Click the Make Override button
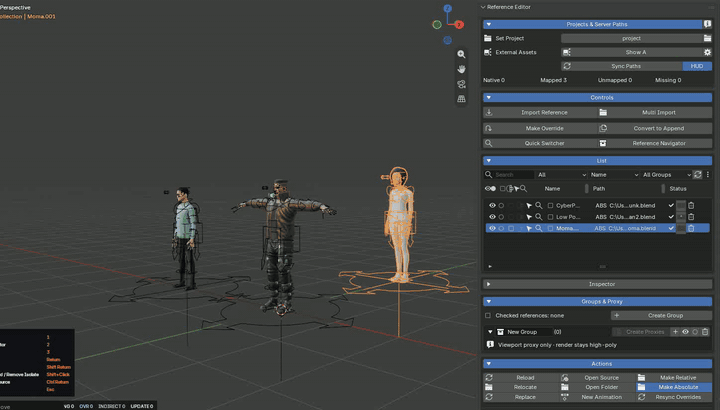Screen dimensions: 720x410 tap(540, 128)
